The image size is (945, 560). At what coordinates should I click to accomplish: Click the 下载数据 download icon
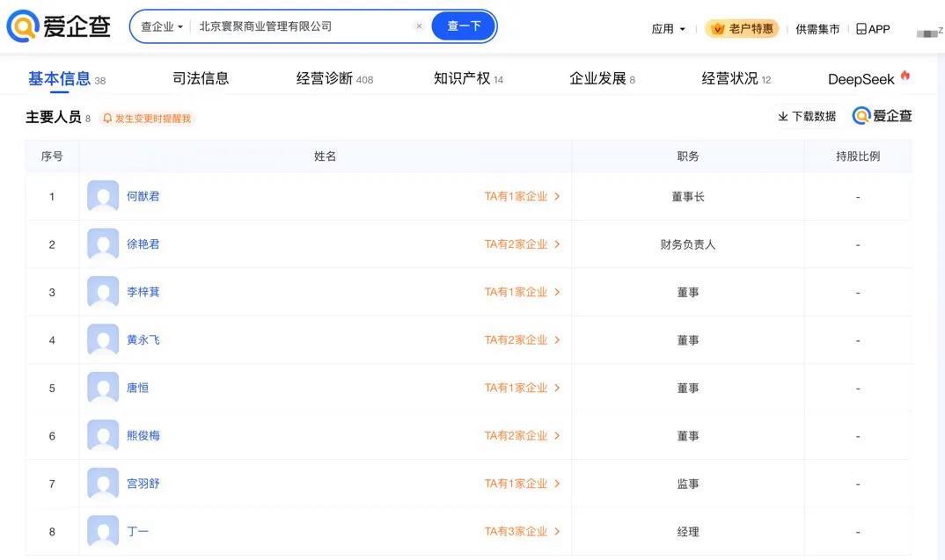(782, 116)
